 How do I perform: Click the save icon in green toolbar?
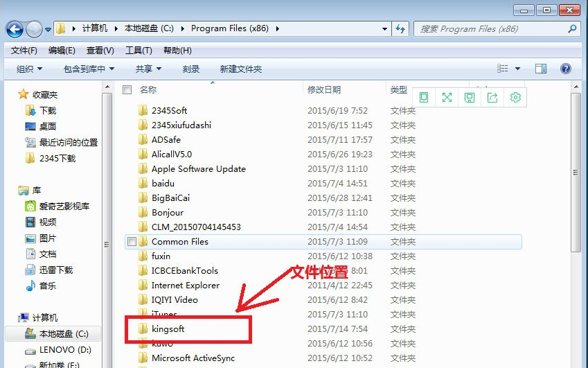[470, 98]
